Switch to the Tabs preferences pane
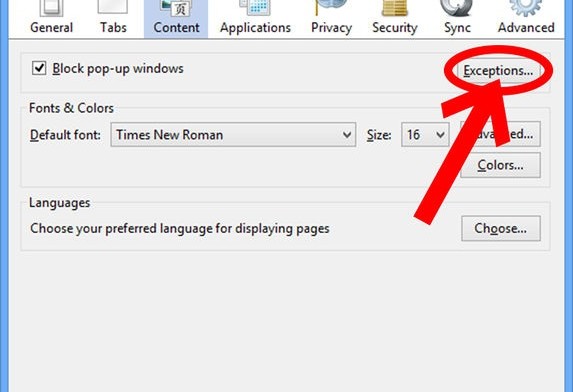 click(113, 18)
